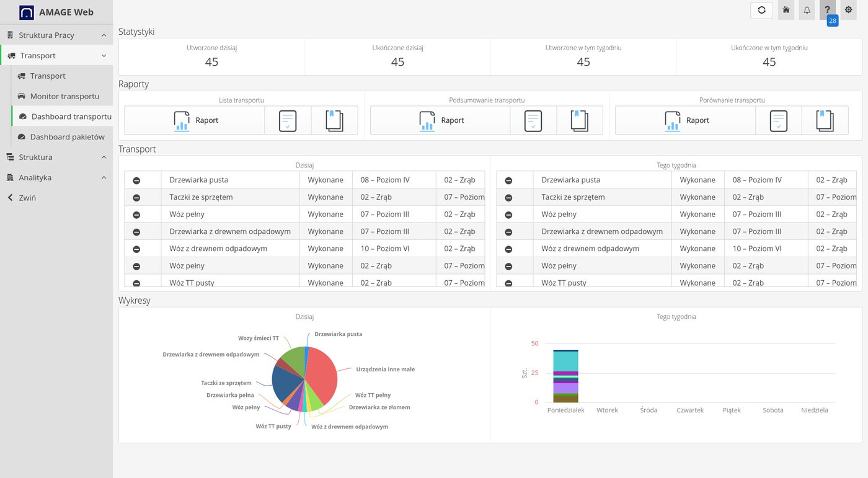
Task: Expand the Struktura Pracy menu
Action: click(56, 35)
